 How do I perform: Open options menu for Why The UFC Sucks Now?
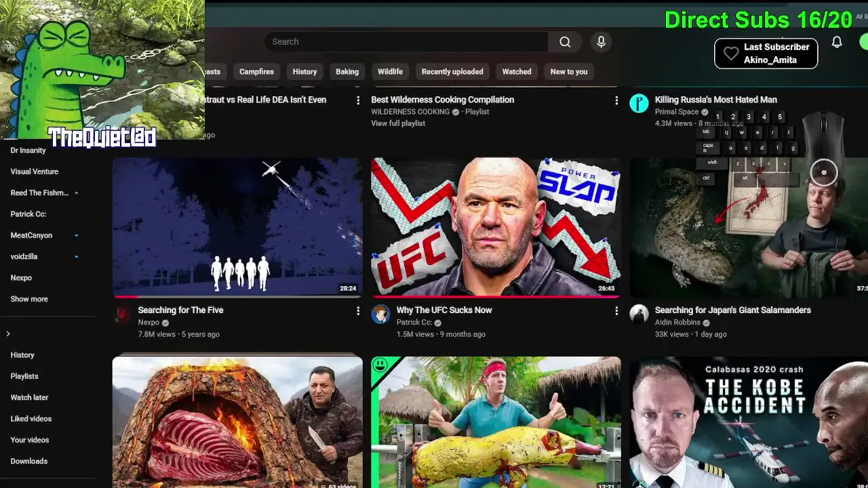(x=616, y=310)
